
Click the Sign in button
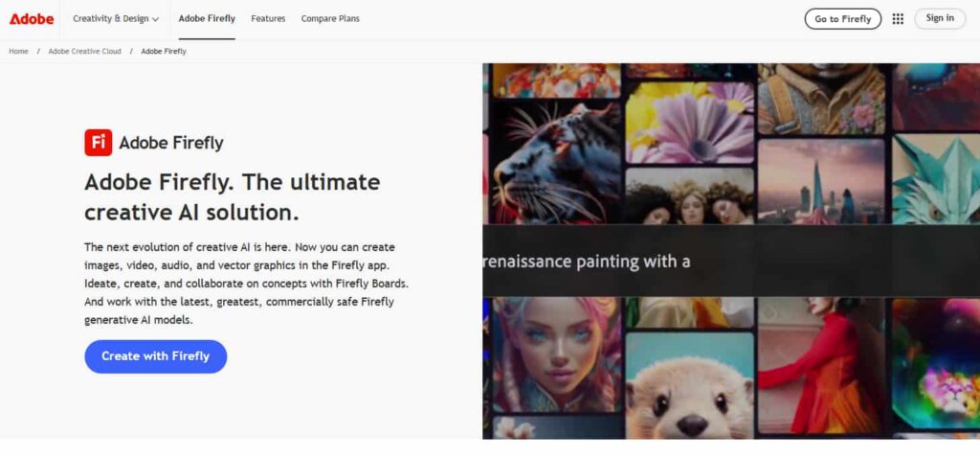pyautogui.click(x=940, y=18)
